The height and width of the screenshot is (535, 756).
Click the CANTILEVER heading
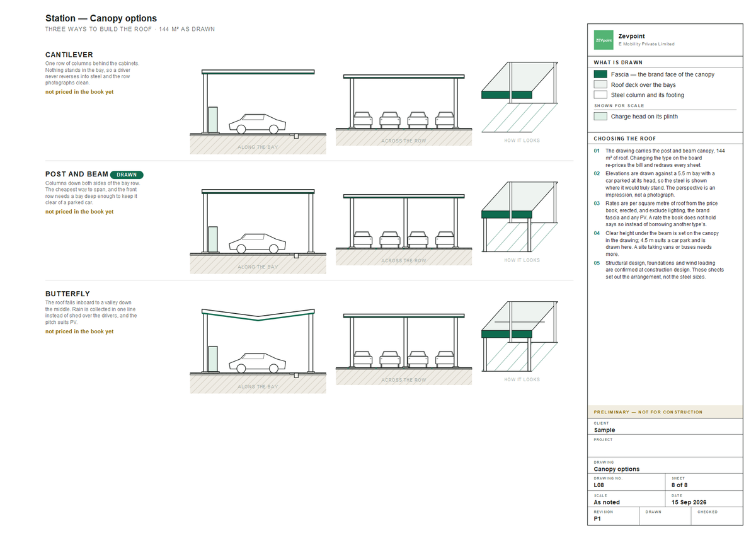69,55
